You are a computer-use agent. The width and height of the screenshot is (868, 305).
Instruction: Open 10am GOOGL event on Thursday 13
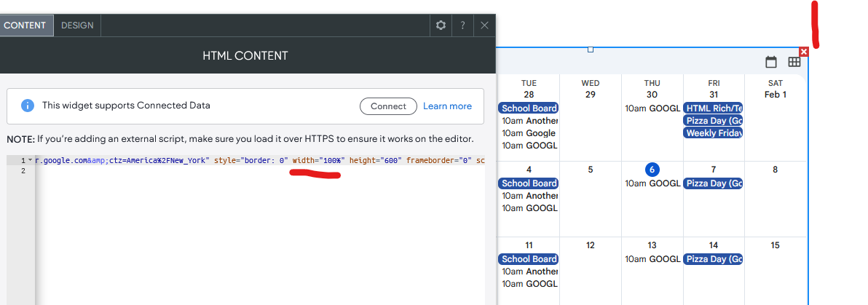tap(652, 259)
